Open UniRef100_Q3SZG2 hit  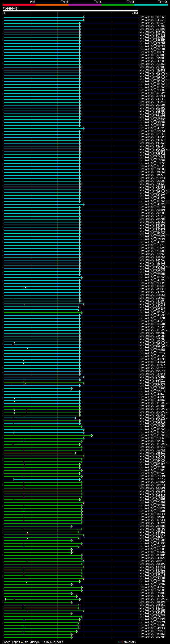pyautogui.click(x=152, y=90)
